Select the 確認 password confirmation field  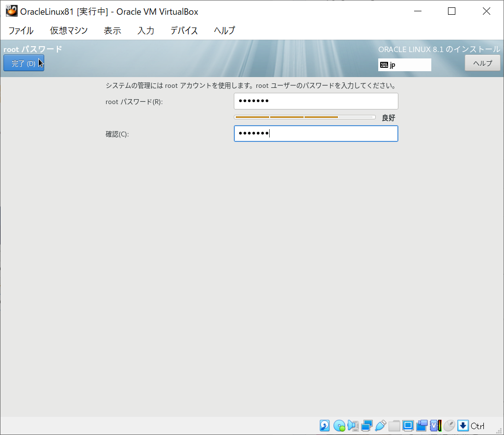click(316, 133)
